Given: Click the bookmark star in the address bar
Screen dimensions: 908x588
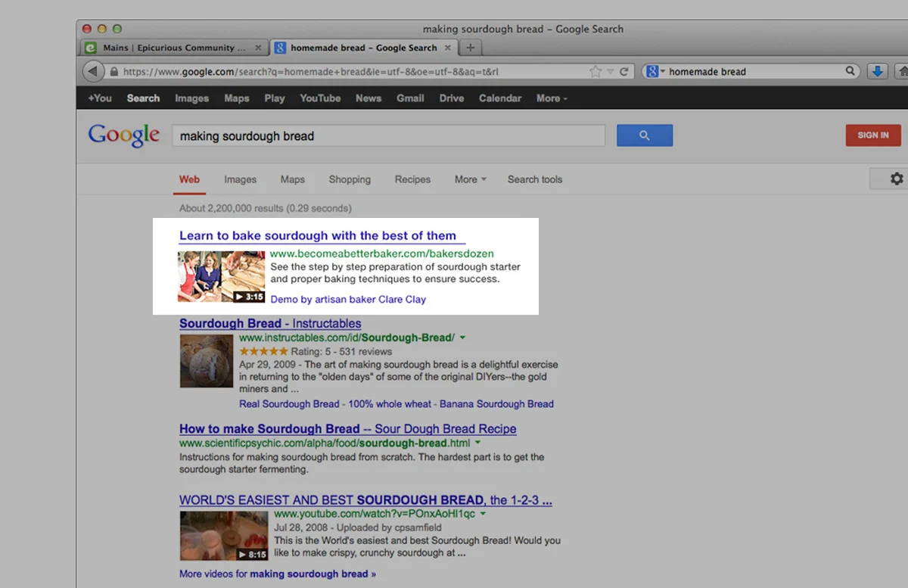Looking at the screenshot, I should click(595, 71).
